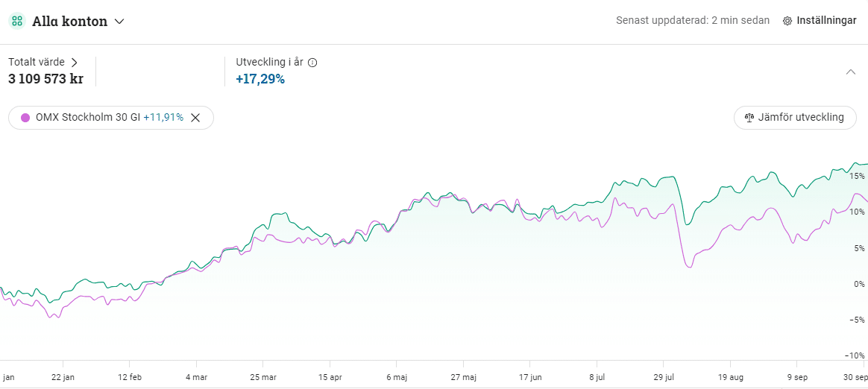Image resolution: width=868 pixels, height=389 pixels.
Task: Click the balance scale compare icon
Action: (749, 118)
